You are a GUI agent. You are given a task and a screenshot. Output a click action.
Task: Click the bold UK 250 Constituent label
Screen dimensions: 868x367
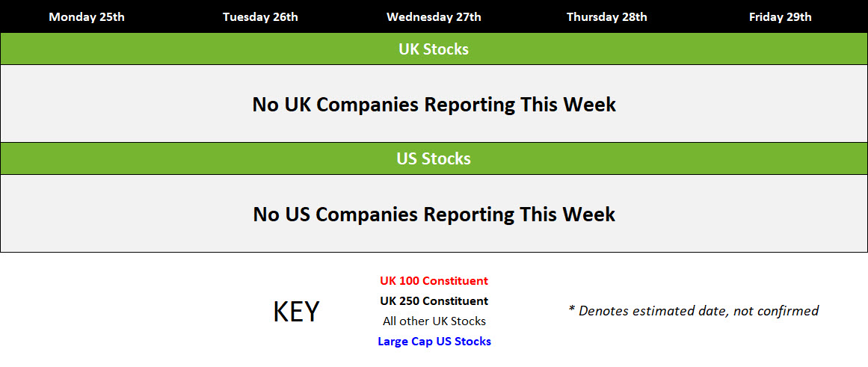coord(434,301)
